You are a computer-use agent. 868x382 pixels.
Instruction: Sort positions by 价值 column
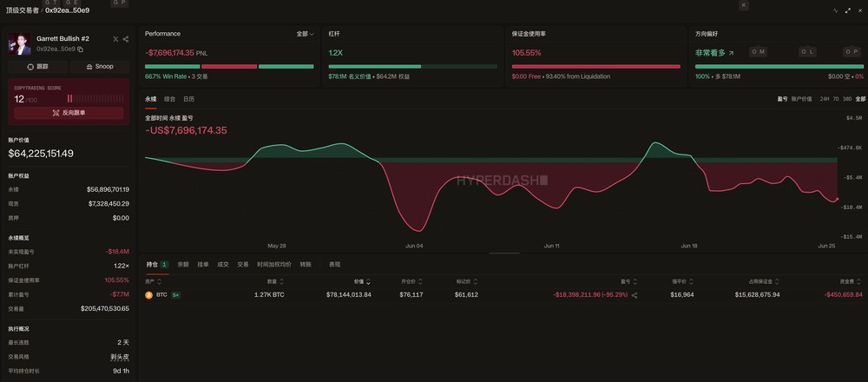(x=363, y=282)
